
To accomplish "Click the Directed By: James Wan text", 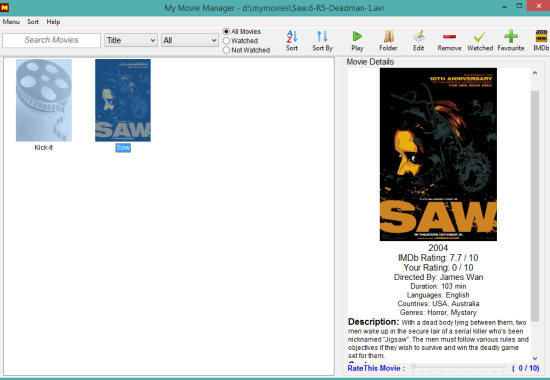I will (438, 277).
